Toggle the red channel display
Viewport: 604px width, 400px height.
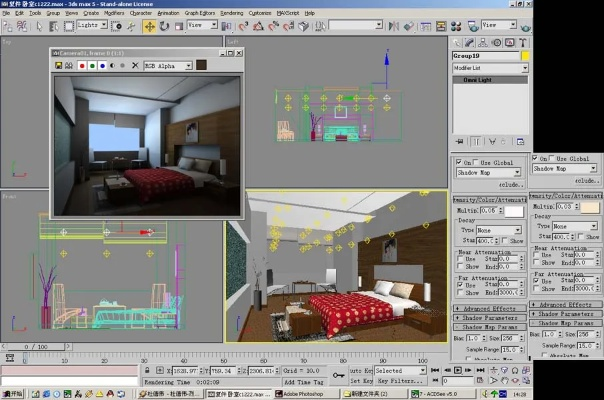[81, 65]
